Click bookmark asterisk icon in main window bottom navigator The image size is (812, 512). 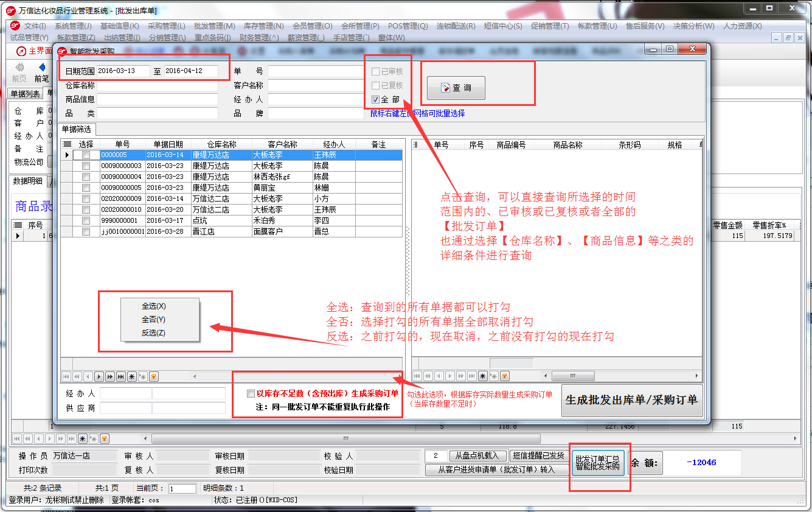click(83, 438)
